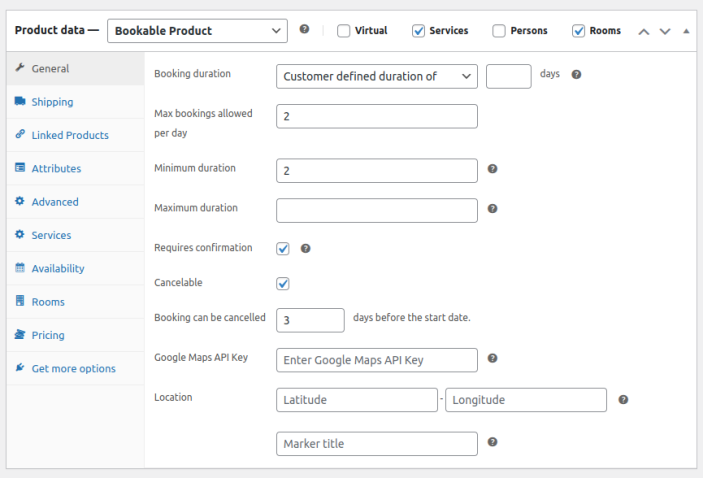Uncheck the Rooms checkbox in header
Screen dimensions: 703x478
(x=578, y=31)
